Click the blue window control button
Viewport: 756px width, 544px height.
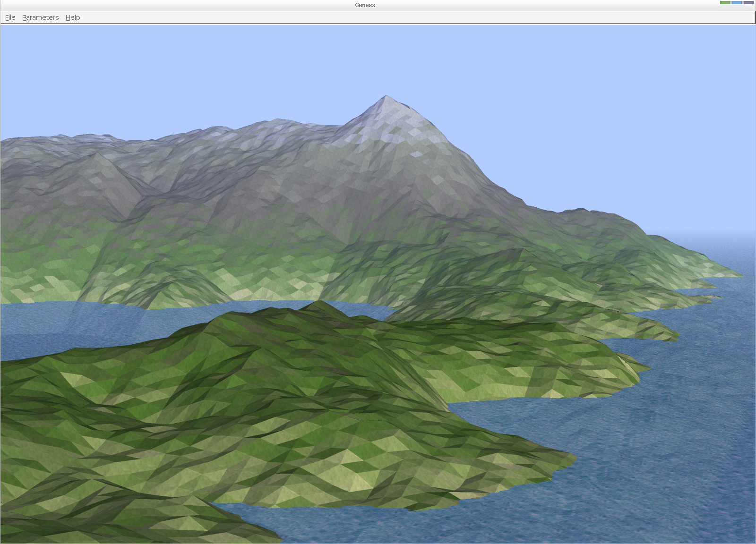click(737, 3)
